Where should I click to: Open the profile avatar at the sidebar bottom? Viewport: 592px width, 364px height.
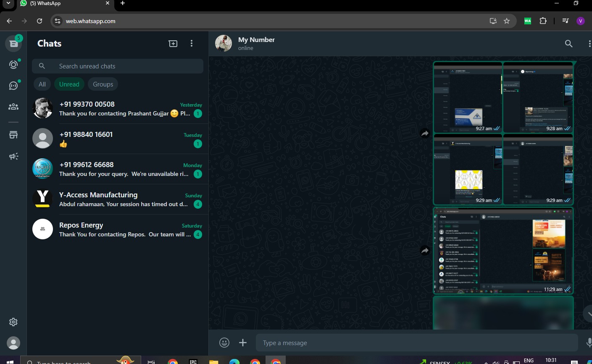click(13, 343)
